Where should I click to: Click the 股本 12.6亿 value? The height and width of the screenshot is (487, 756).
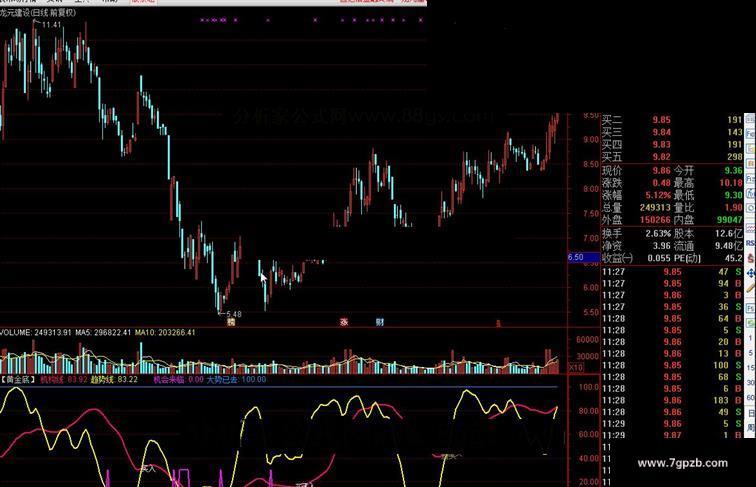pyautogui.click(x=729, y=233)
